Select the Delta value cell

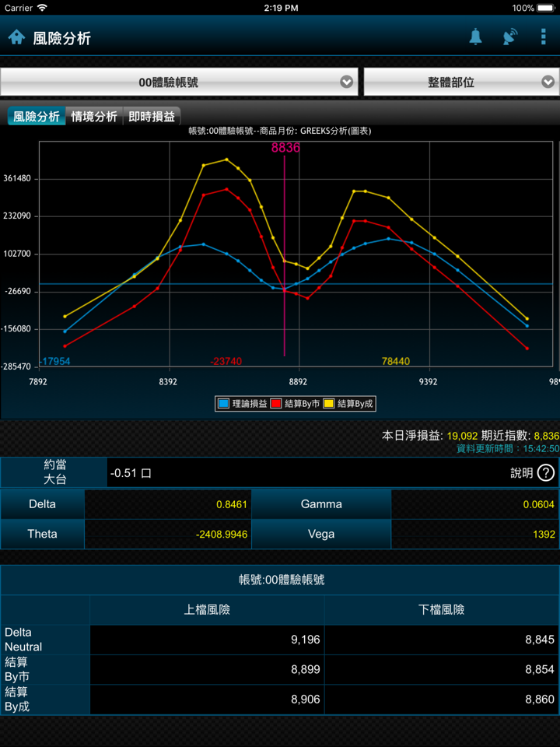(167, 504)
